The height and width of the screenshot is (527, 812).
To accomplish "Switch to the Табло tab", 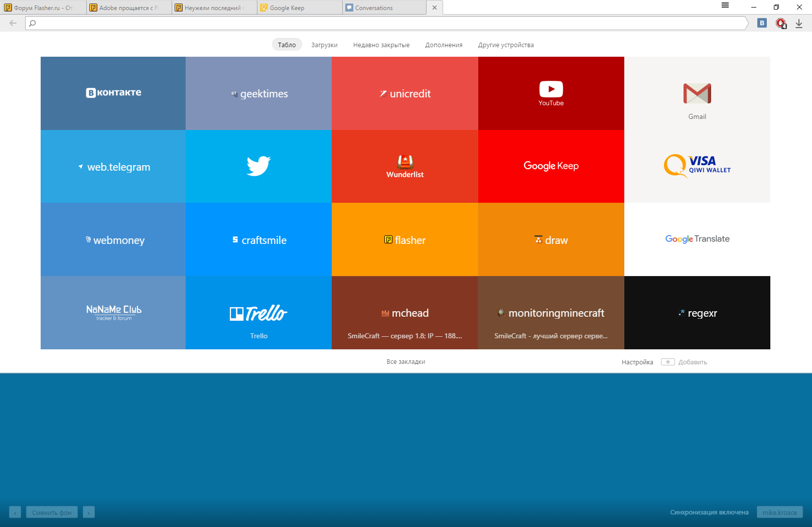I will pyautogui.click(x=287, y=45).
